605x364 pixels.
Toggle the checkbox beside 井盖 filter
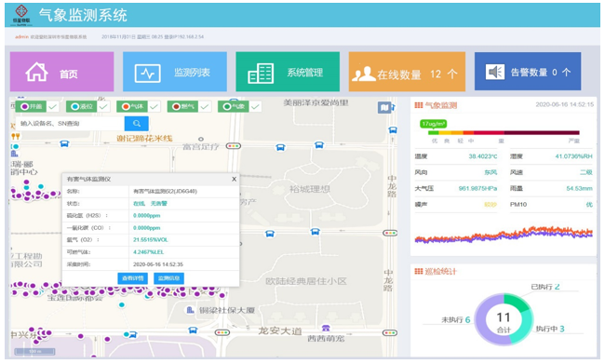(x=52, y=106)
